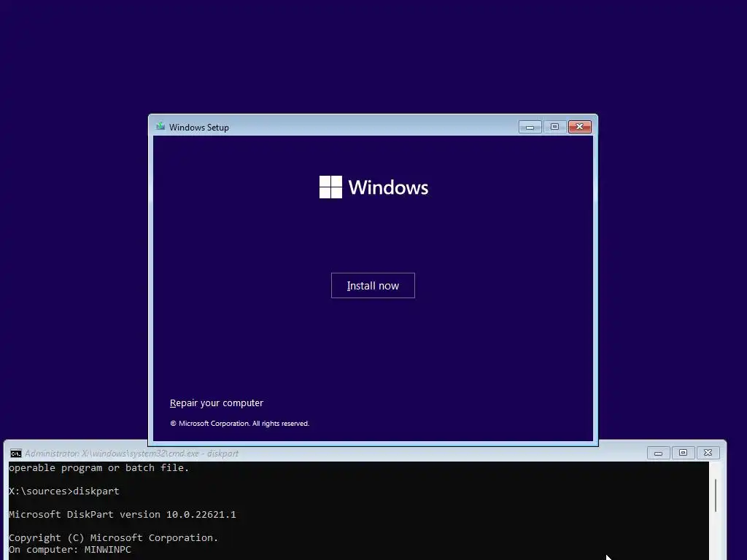Click the 'Microsoft DiskPart version 10.0.22621.1' line
The image size is (747, 560).
pos(123,514)
